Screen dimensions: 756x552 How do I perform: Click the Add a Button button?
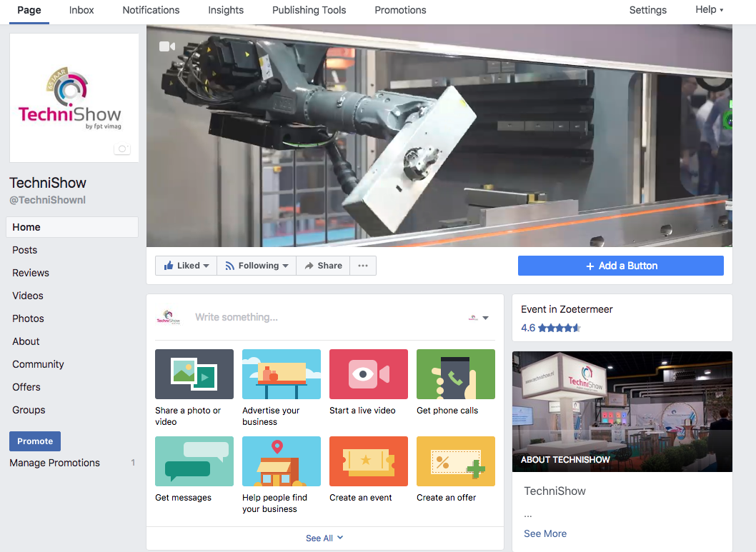620,266
